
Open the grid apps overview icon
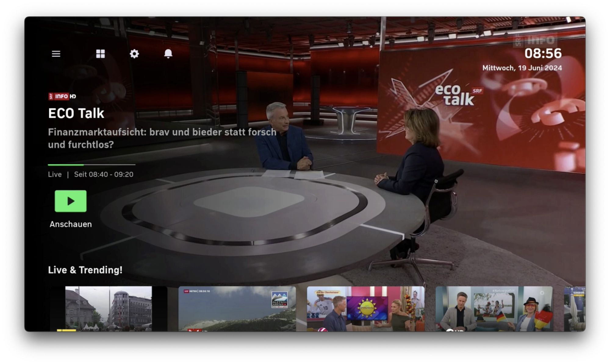click(x=100, y=54)
